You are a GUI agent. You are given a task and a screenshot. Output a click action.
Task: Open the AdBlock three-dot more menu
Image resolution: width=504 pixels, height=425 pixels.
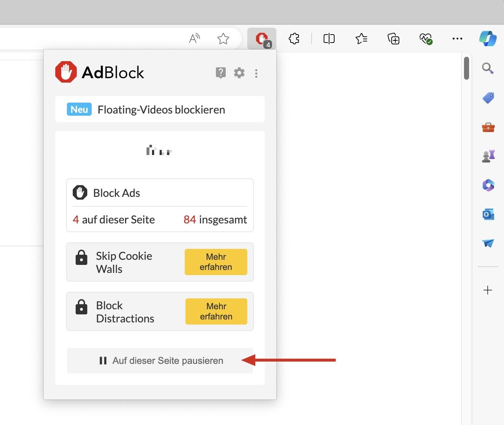(x=256, y=74)
